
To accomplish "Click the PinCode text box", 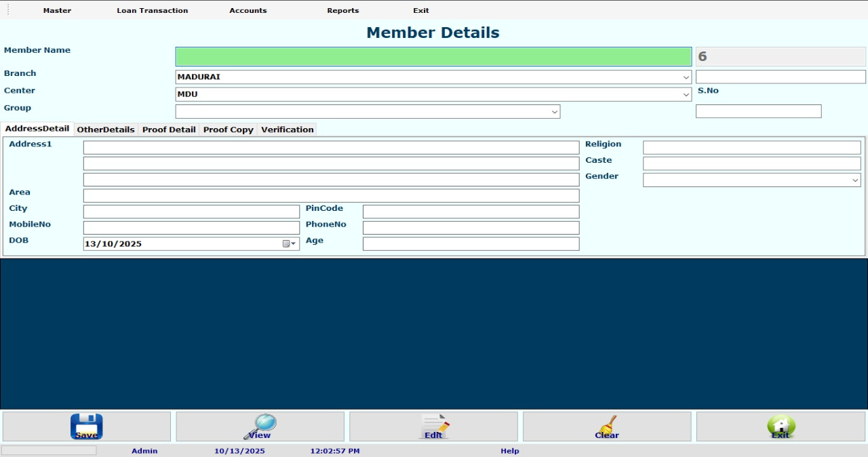I will (x=471, y=212).
